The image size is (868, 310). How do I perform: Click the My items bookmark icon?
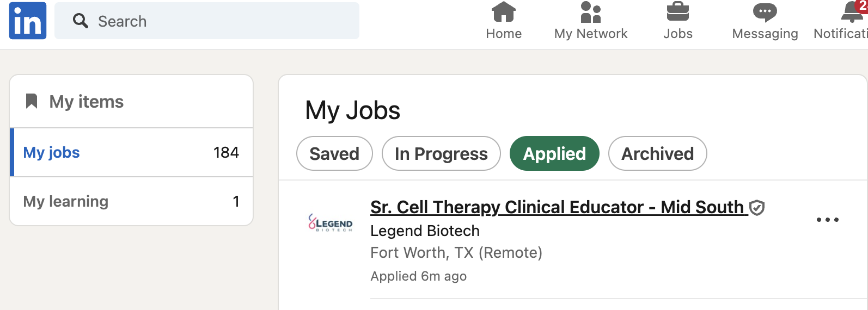point(32,101)
